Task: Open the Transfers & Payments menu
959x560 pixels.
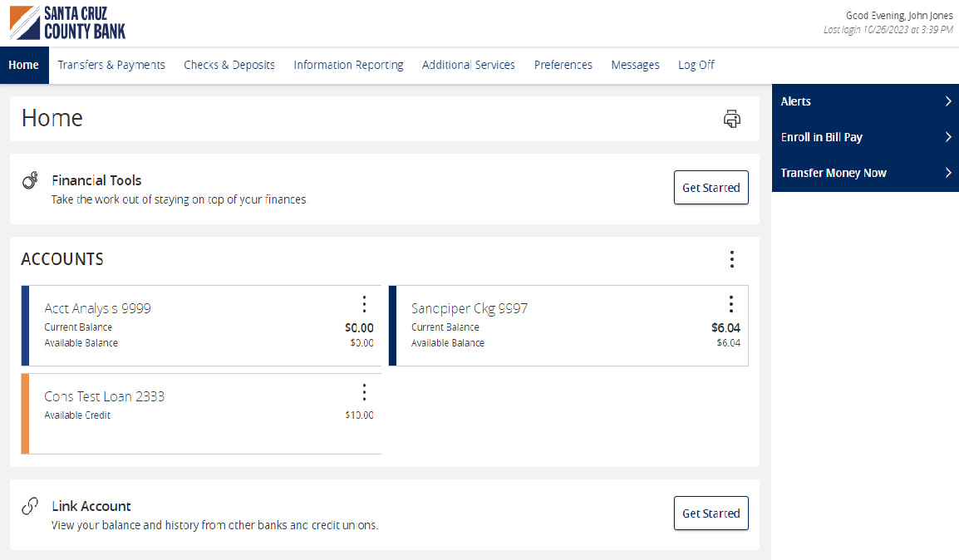Action: click(x=111, y=64)
